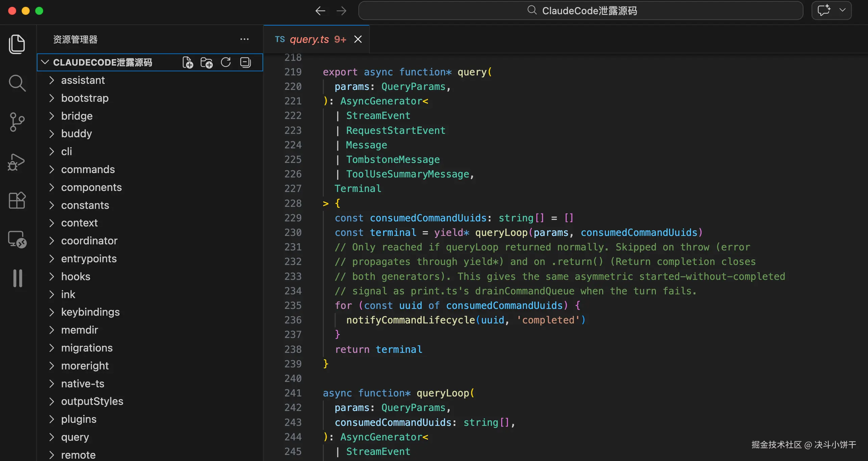Expand the hooks folder
This screenshot has width=868, height=461.
(x=76, y=276)
